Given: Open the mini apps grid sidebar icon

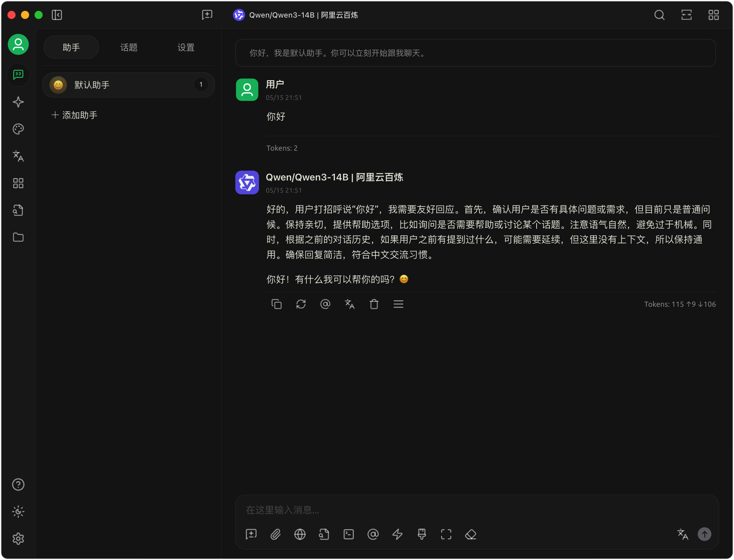Looking at the screenshot, I should (x=18, y=183).
